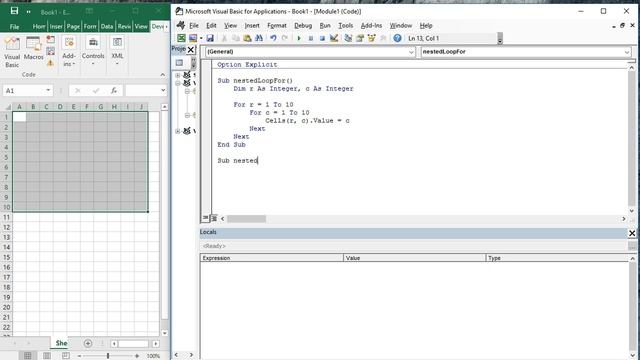Toggle Use Relative References icon
The width and height of the screenshot is (640, 360).
point(51,51)
